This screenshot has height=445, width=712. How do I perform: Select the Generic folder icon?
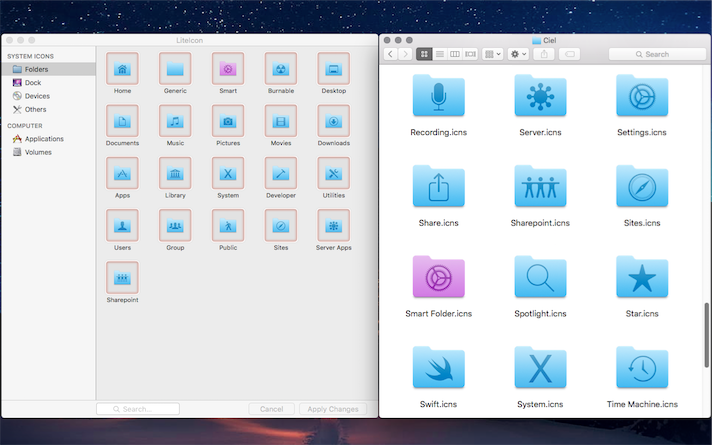[175, 69]
